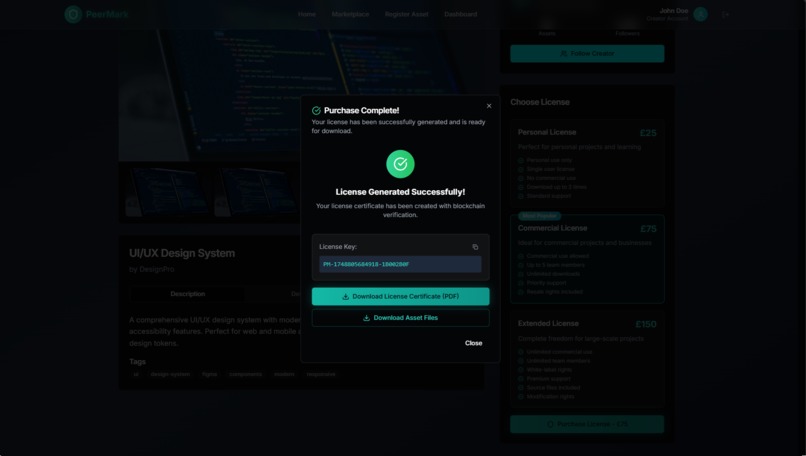Dismiss the Purchase Complete dialog with X
Image resolution: width=806 pixels, height=456 pixels.
tap(489, 106)
